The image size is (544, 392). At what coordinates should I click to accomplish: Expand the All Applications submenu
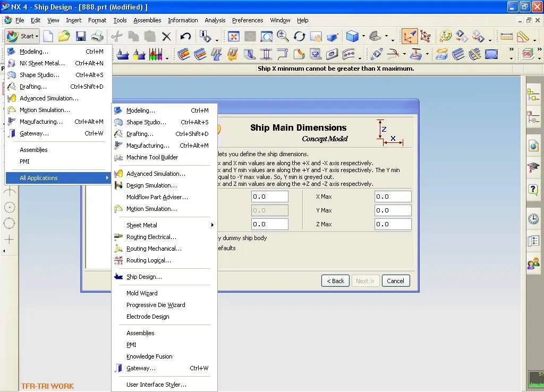coord(58,178)
